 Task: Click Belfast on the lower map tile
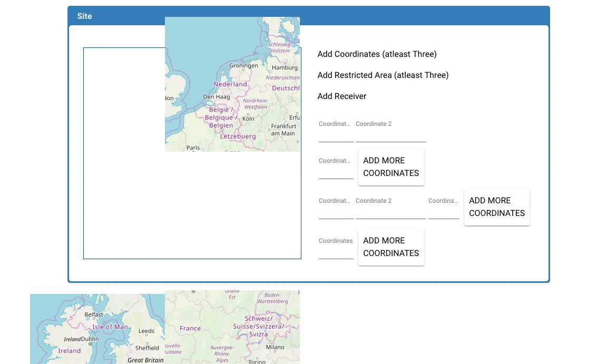tap(94, 314)
